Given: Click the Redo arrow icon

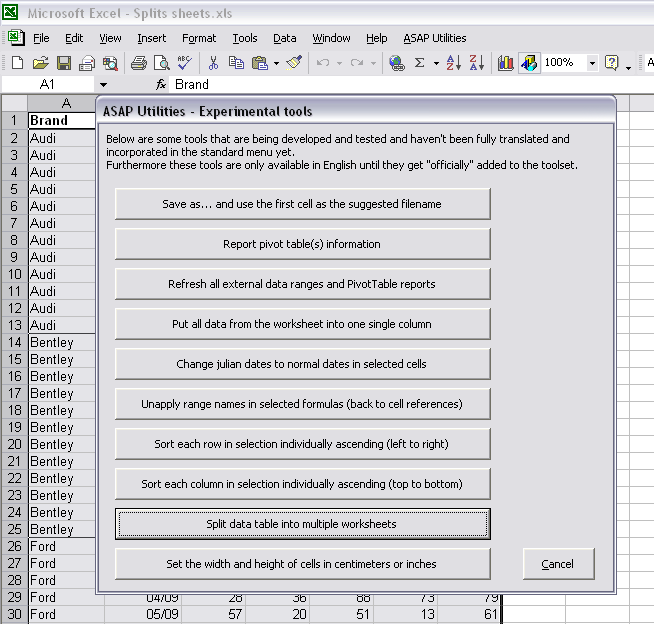Looking at the screenshot, I should (357, 63).
